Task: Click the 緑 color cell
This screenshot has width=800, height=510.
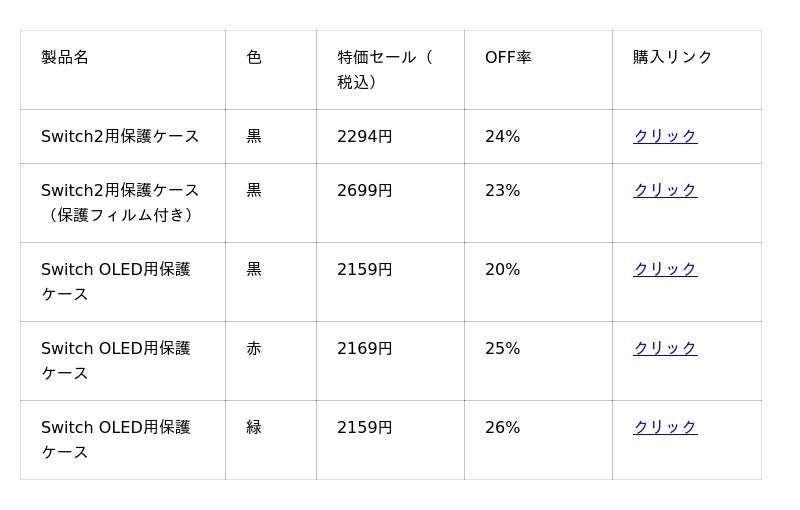Action: point(254,427)
